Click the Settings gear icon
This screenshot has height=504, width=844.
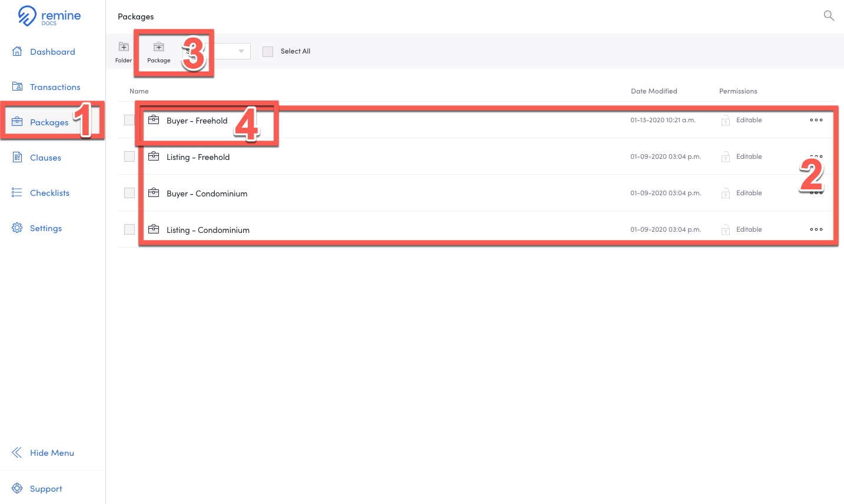point(17,228)
